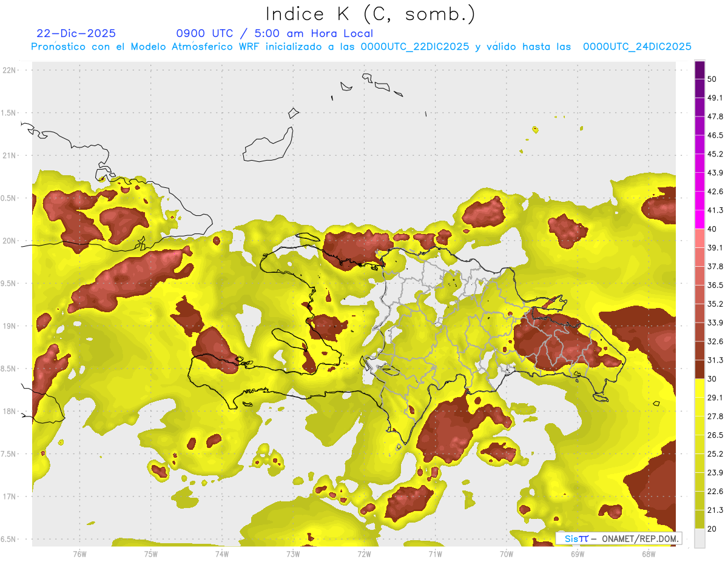Click the '75W' longitude label

click(151, 554)
